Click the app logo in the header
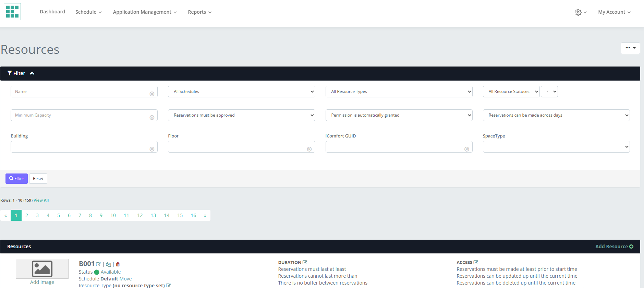644x288 pixels. click(x=12, y=12)
